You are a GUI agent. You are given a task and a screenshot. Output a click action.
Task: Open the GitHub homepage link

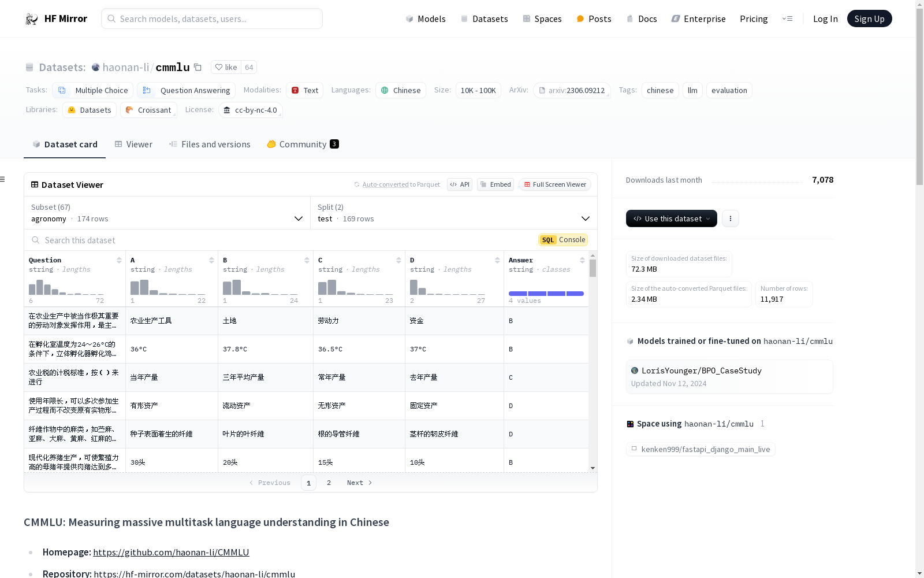tap(171, 552)
